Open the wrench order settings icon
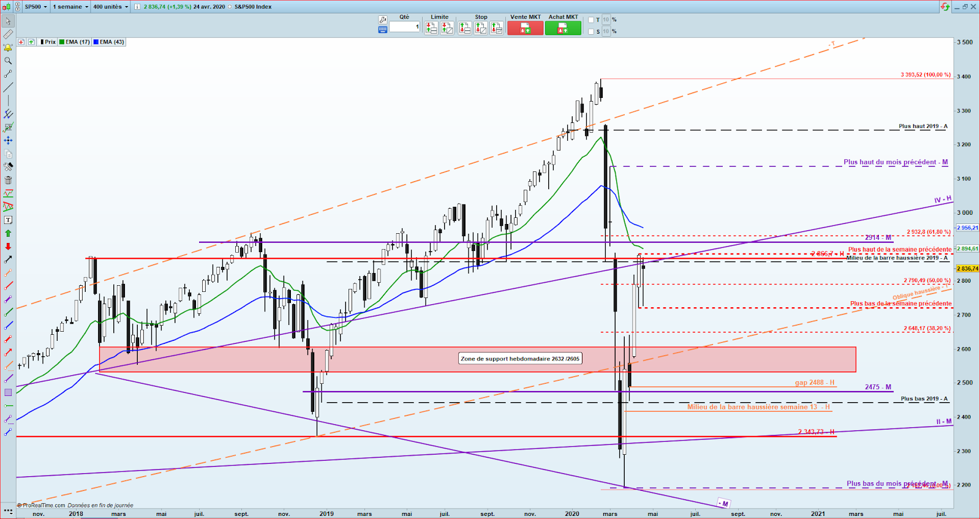 point(383,20)
